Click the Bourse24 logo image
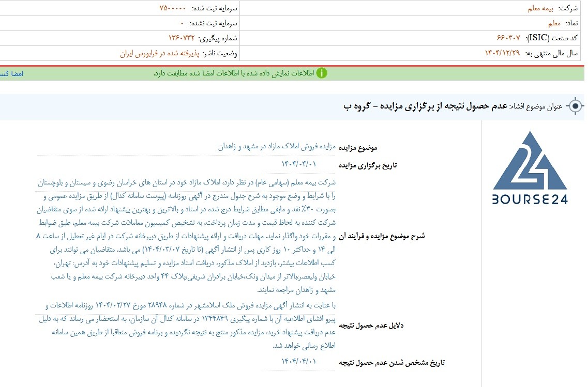This screenshot has width=588, height=387. click(x=530, y=167)
